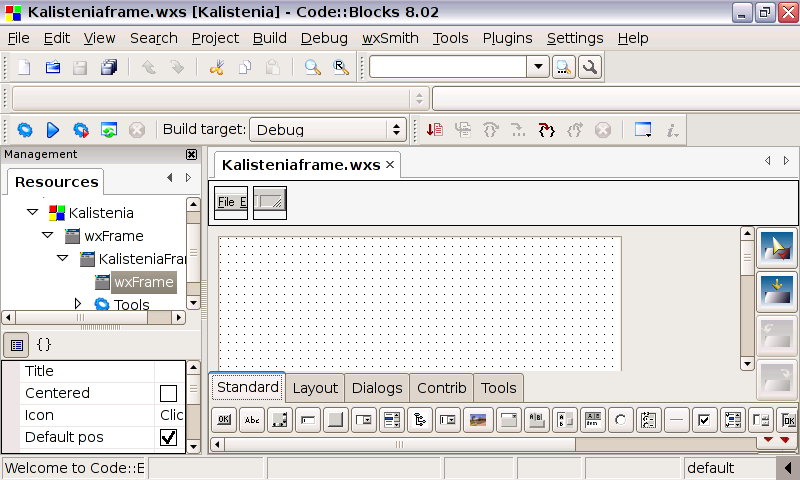Select wxTreeCtrl widget in palette
Image resolution: width=800 pixels, height=480 pixels.
(x=420, y=420)
